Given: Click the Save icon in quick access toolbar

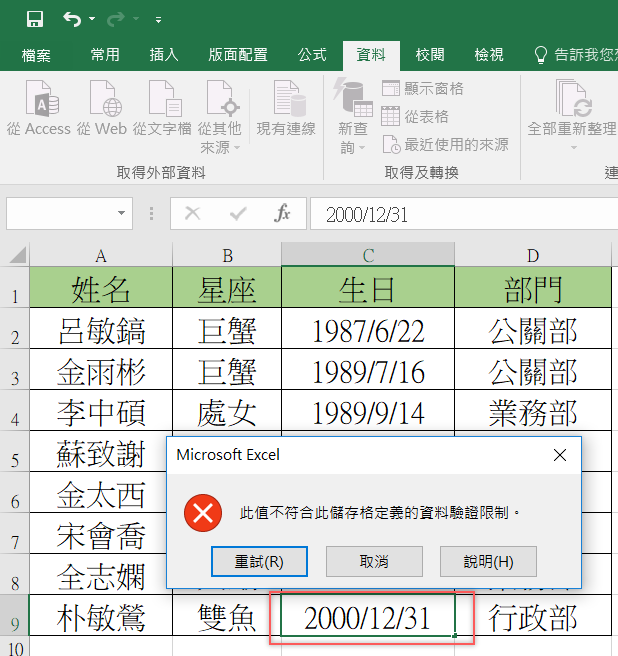Looking at the screenshot, I should [x=35, y=19].
